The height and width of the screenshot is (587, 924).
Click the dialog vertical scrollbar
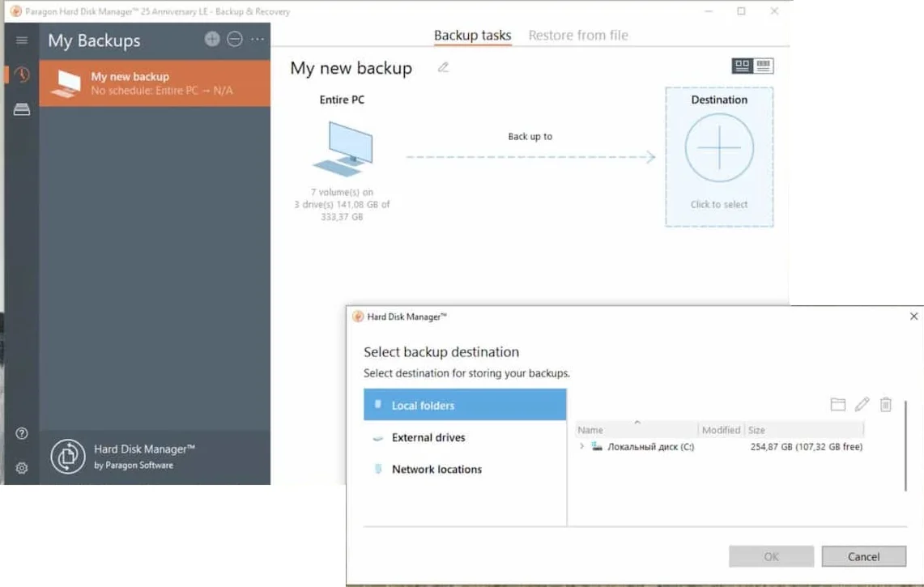tap(905, 445)
